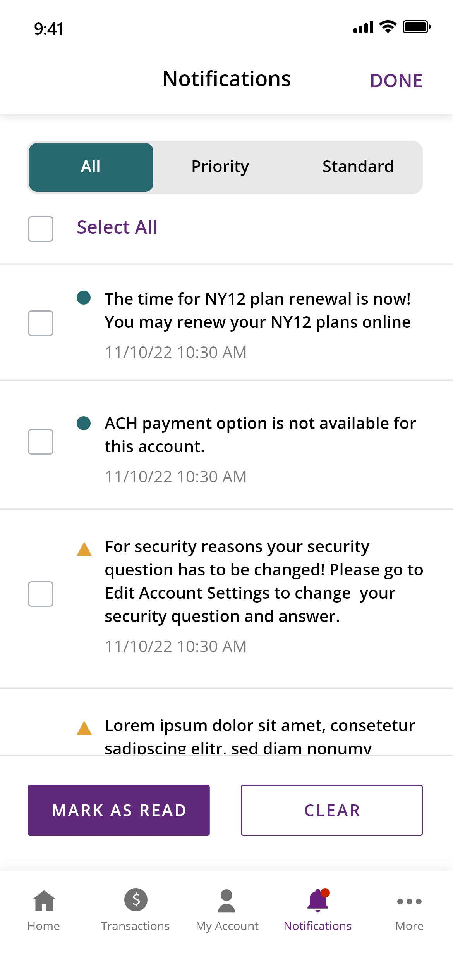Tap the warning triangle on security question notification

point(84,549)
